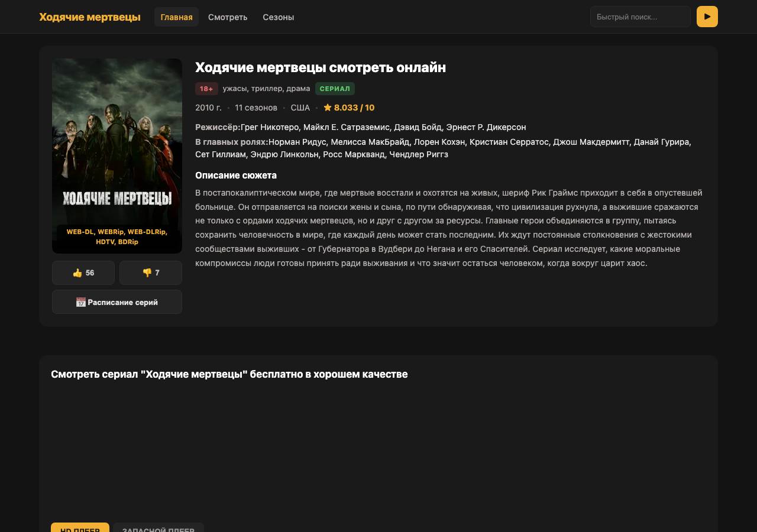
Task: Select the HD плеер tab
Action: click(x=80, y=527)
